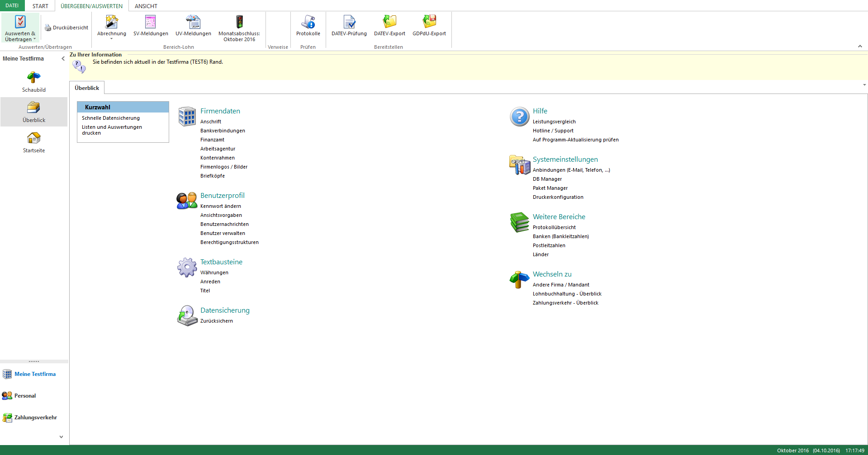Open the Drucküberübersicht printer button
Image resolution: width=868 pixels, height=455 pixels.
66,28
